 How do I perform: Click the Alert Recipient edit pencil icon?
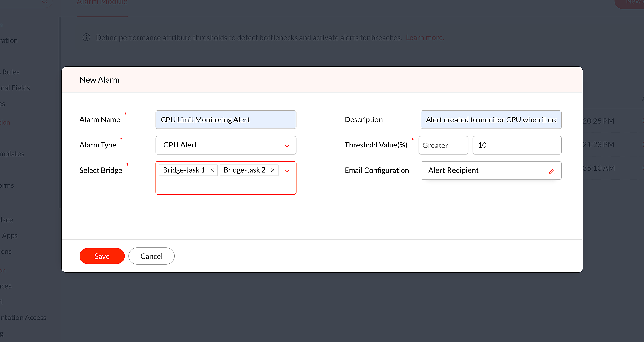pos(552,171)
